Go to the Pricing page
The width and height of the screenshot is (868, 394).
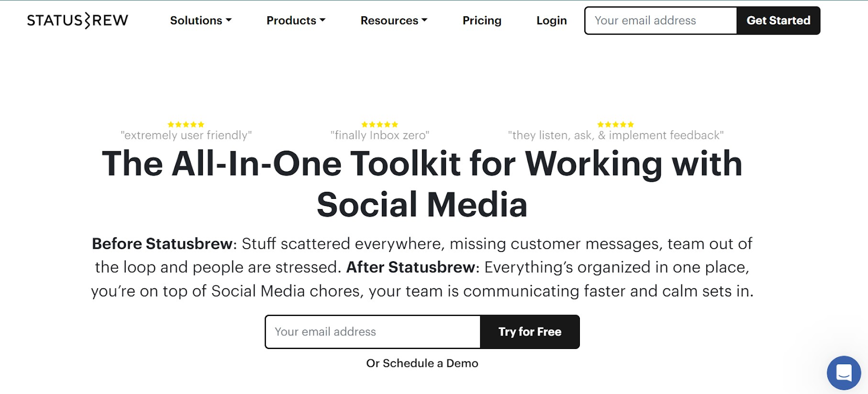(x=482, y=21)
